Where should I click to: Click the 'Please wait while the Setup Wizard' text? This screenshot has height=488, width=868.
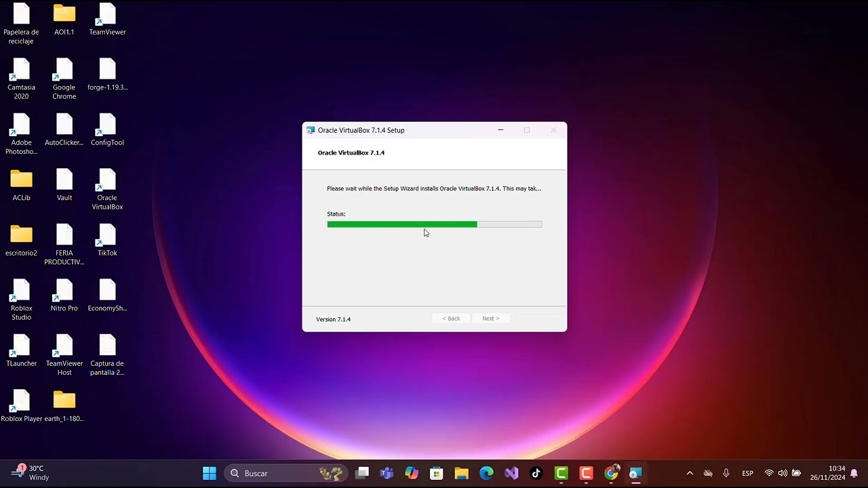click(434, 188)
